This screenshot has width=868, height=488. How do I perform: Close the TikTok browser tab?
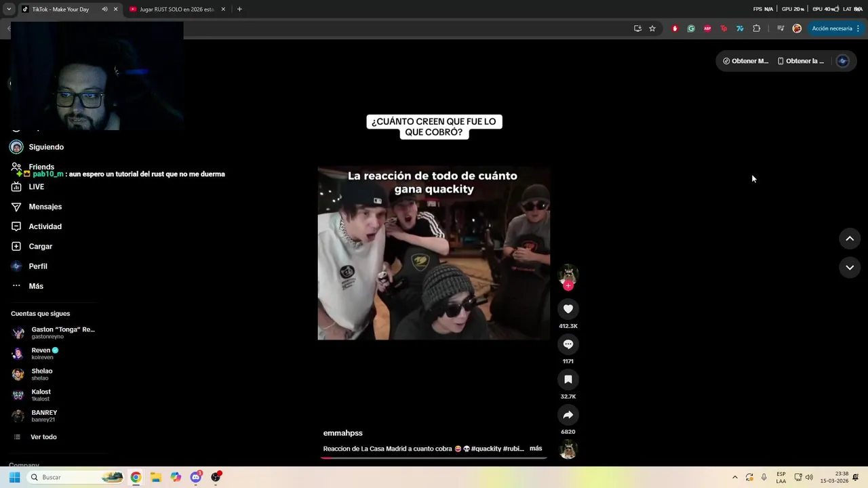115,9
